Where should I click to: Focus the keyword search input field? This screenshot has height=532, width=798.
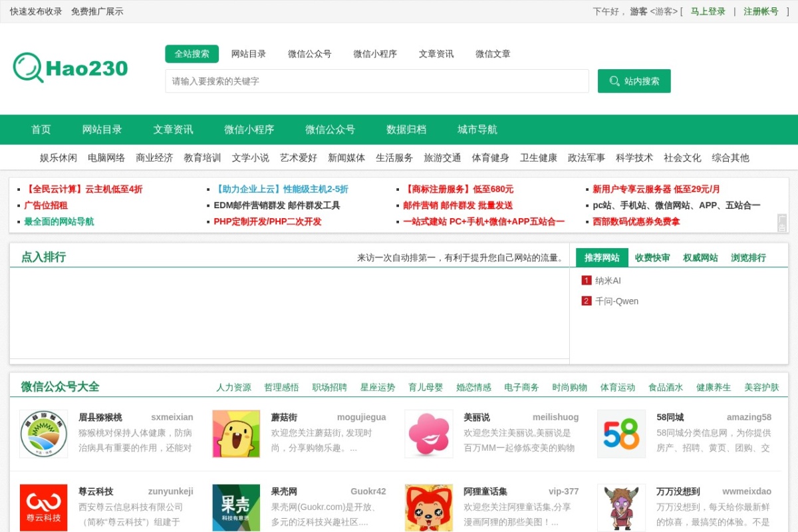tap(377, 81)
